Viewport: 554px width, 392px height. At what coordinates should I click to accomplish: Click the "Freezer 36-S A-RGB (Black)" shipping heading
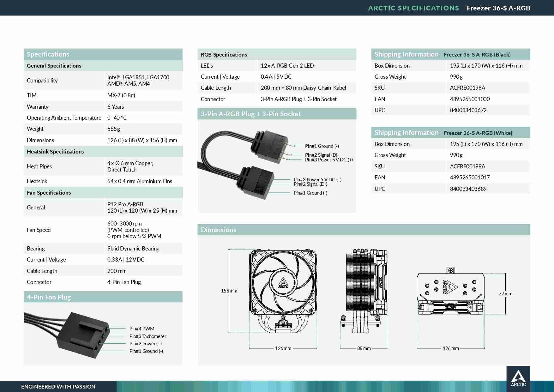pos(477,55)
